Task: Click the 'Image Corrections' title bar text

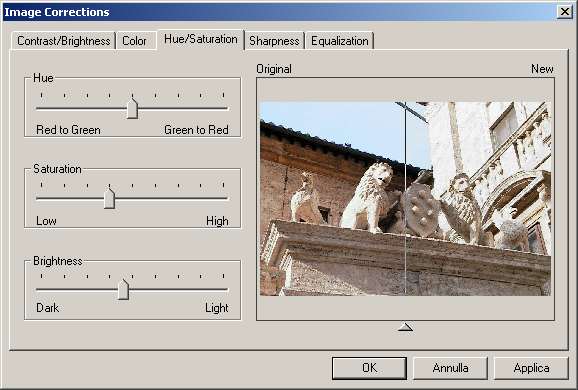Action: point(57,12)
